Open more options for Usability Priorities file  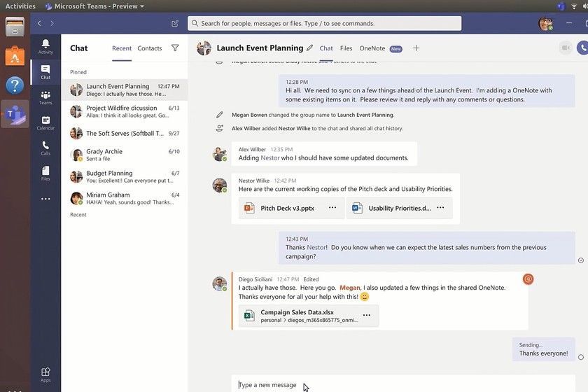point(440,208)
